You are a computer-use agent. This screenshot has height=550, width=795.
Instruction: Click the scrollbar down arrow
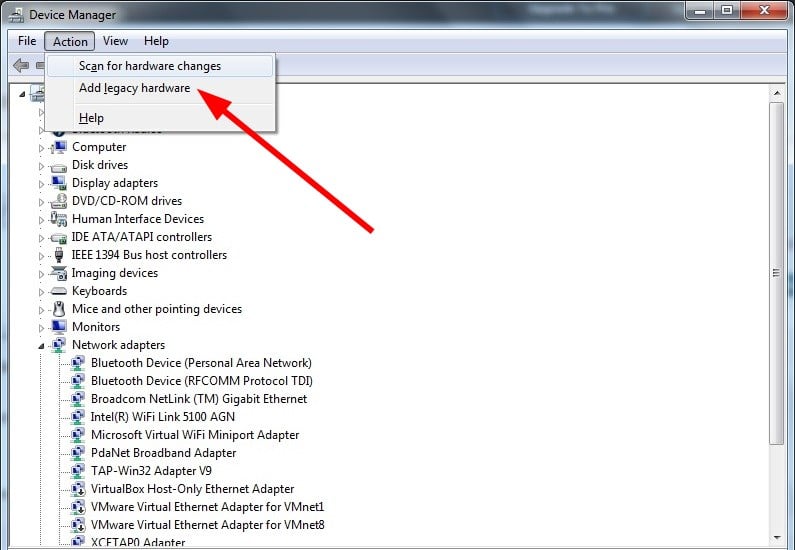click(777, 538)
